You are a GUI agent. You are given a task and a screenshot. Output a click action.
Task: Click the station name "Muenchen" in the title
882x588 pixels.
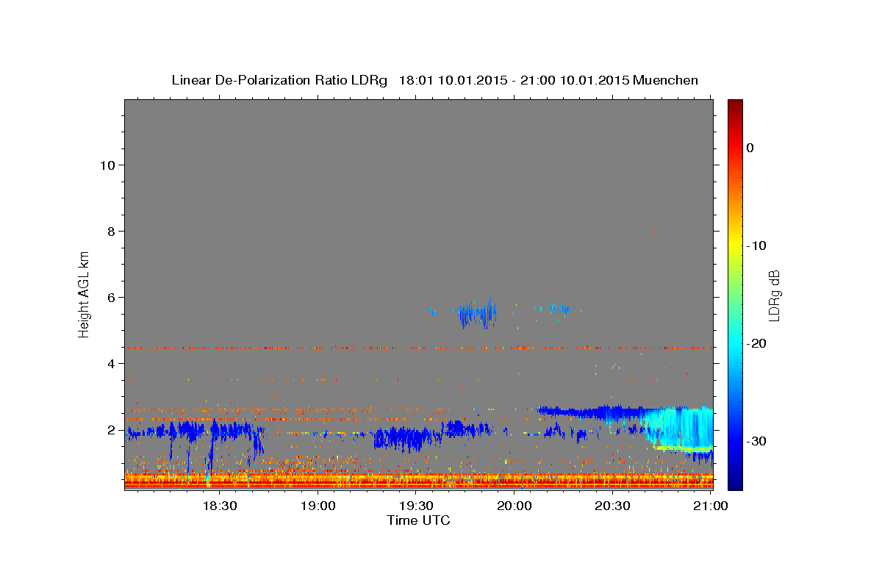pos(666,80)
